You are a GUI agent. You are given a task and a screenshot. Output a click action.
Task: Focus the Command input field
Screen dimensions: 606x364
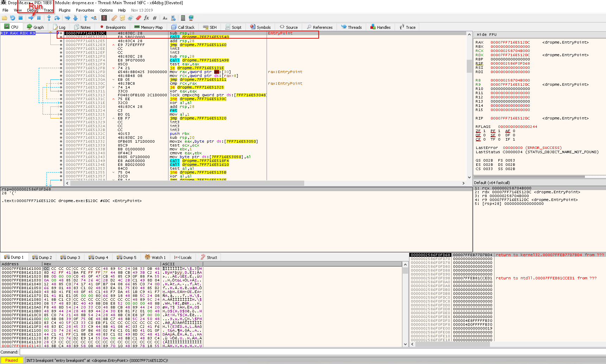tap(312, 352)
